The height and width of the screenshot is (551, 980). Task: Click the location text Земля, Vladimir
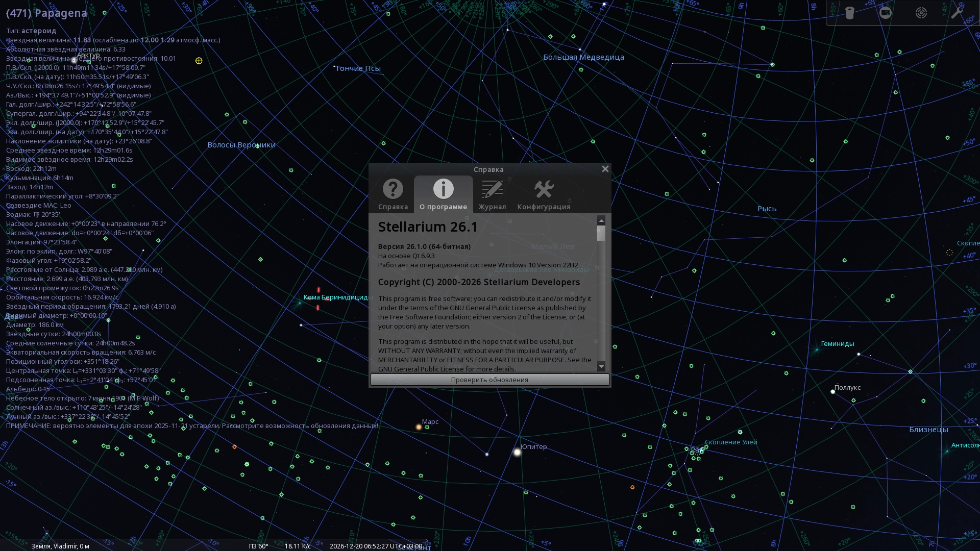point(60,546)
